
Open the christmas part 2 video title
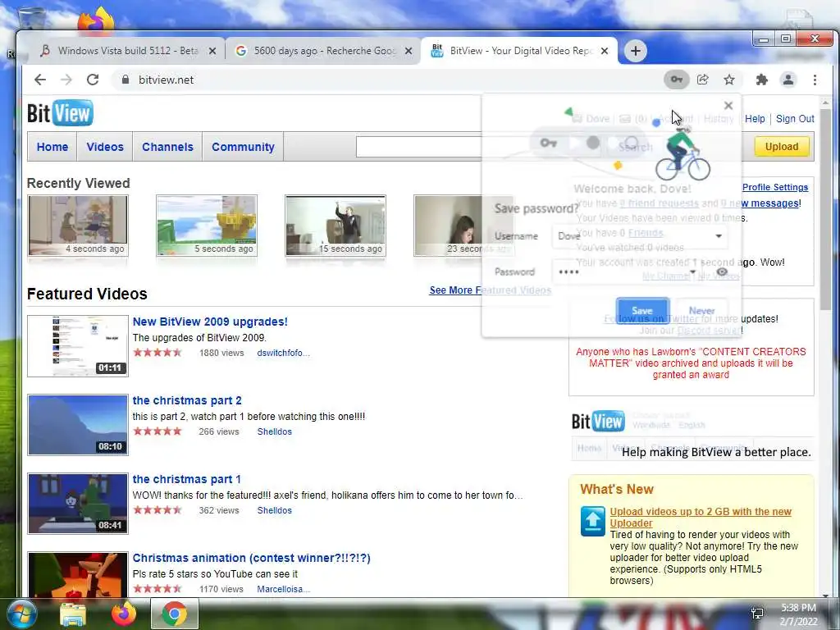coord(187,400)
